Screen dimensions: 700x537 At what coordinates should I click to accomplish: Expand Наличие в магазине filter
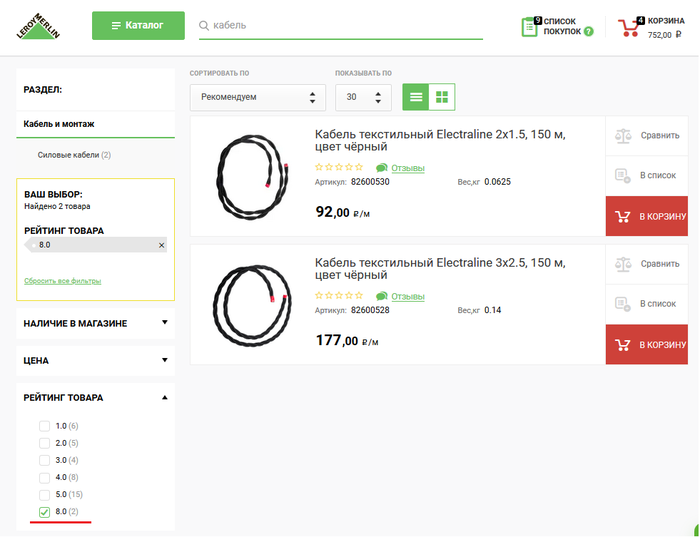click(96, 323)
